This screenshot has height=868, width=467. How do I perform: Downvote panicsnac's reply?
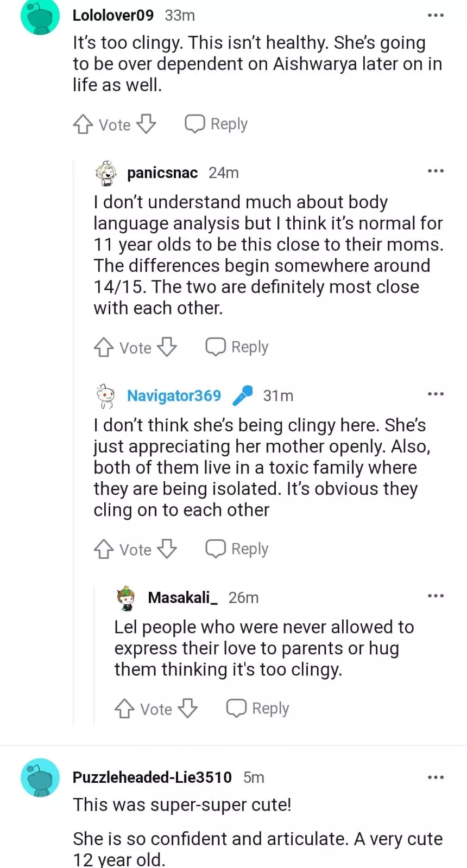167,347
